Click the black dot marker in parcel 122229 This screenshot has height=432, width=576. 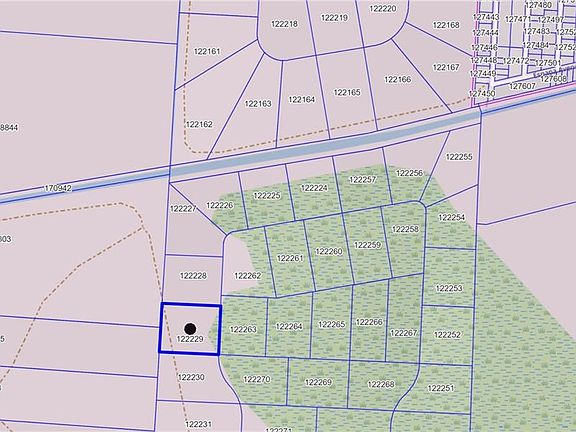tap(190, 329)
